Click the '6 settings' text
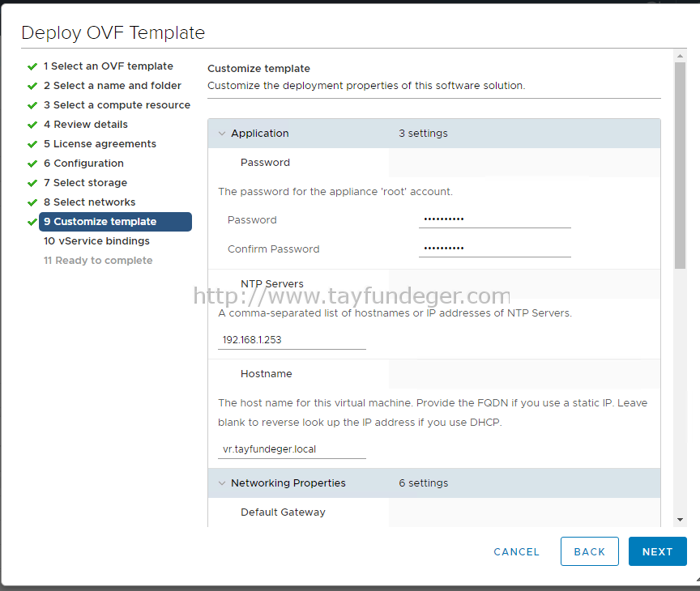Screen dimensions: 700x591 pyautogui.click(x=423, y=483)
